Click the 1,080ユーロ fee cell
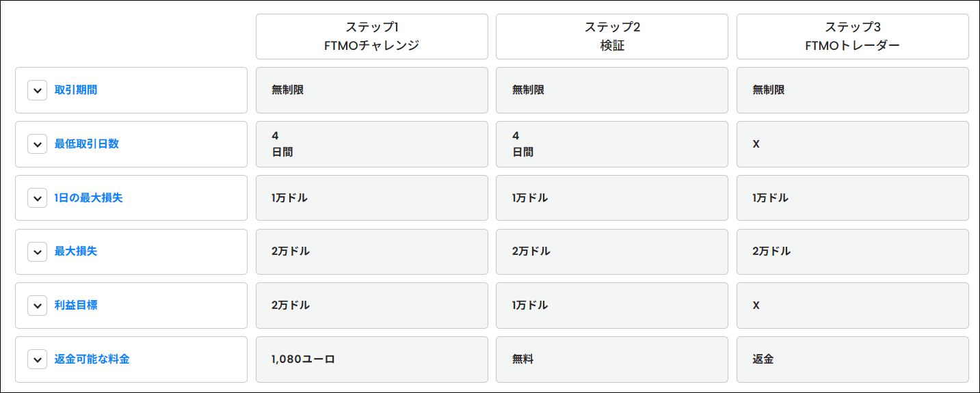 372,360
